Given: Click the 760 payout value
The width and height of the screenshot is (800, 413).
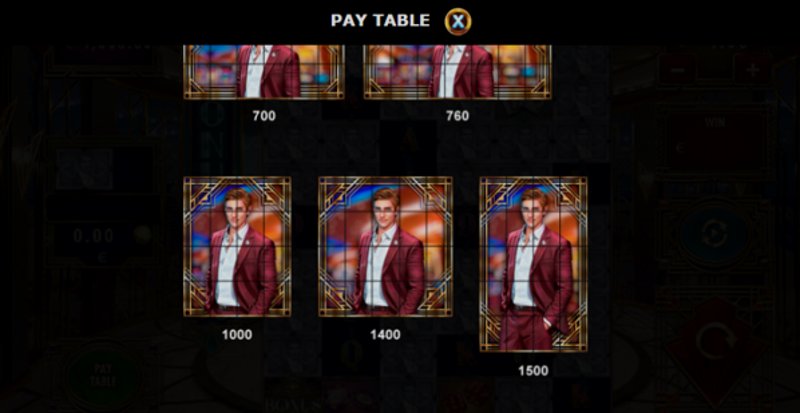Looking at the screenshot, I should click(457, 116).
